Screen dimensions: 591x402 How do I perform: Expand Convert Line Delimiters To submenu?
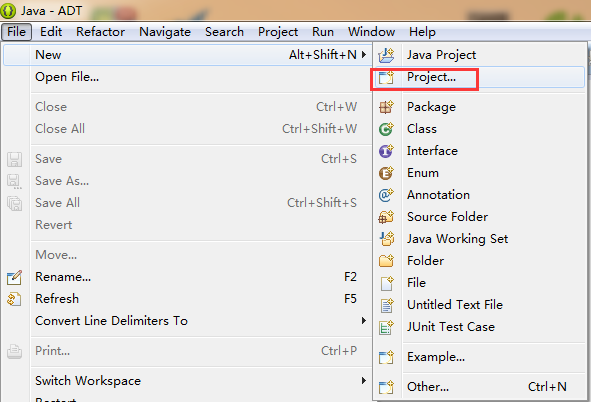click(364, 321)
